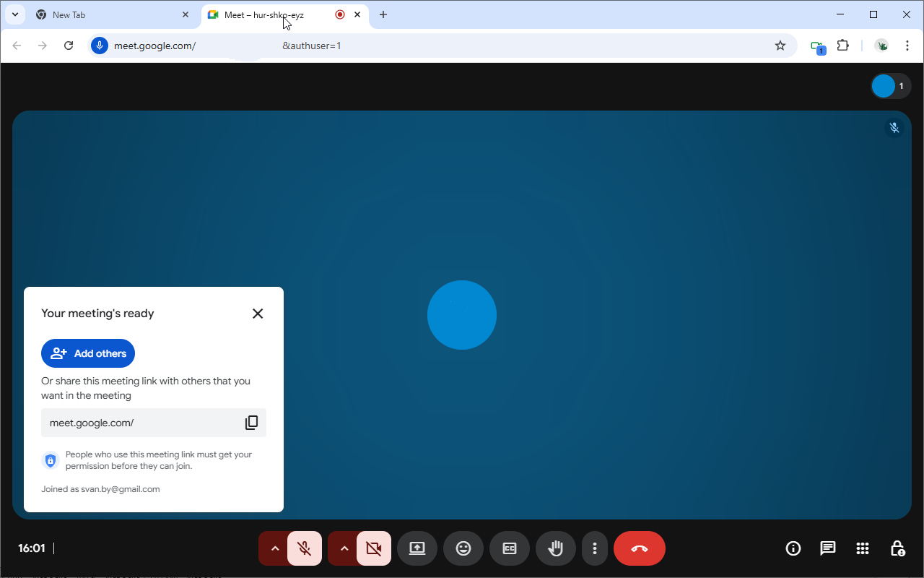Turn on closed captions

(x=510, y=548)
